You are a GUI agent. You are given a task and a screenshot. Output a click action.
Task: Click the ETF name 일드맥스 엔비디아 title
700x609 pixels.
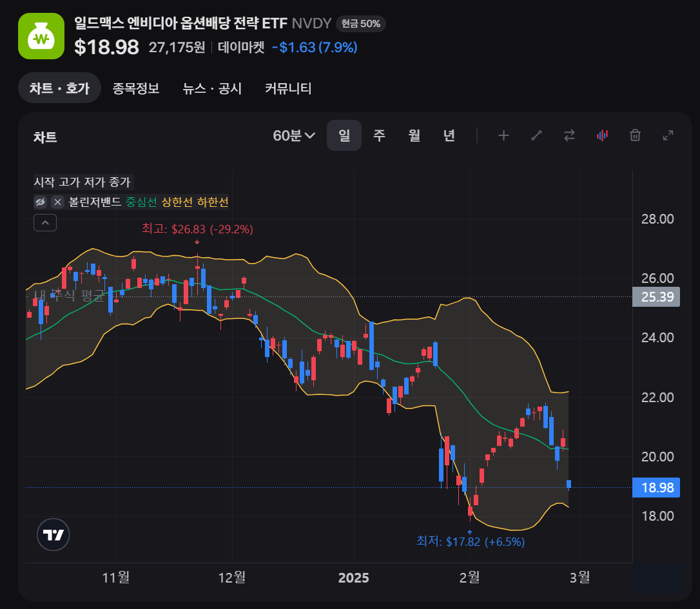[181, 23]
